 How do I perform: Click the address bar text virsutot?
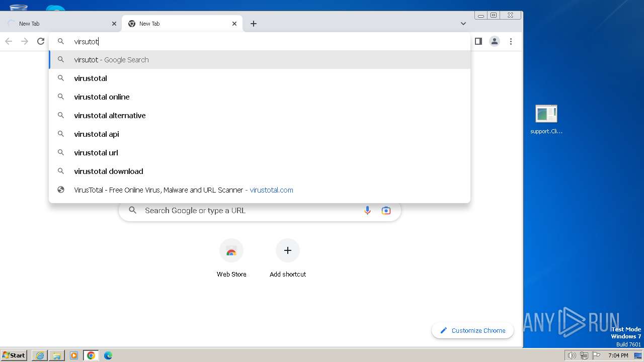point(86,42)
